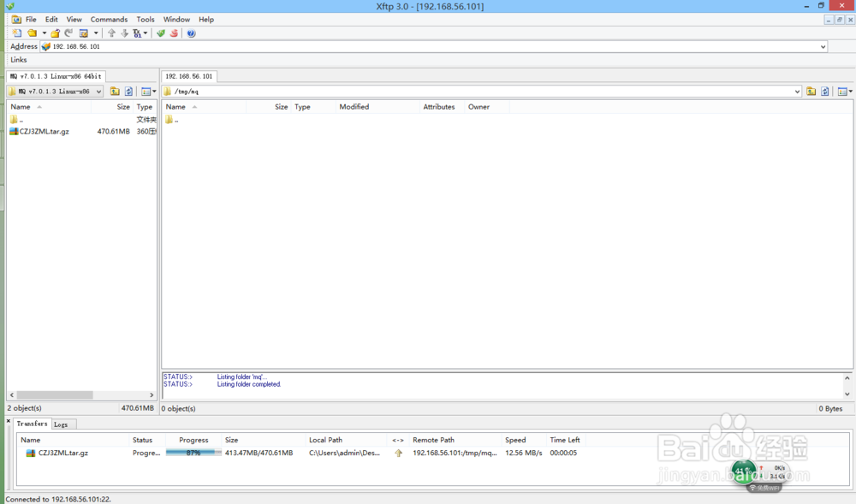
Task: Sort local files by Name column
Action: (49, 107)
